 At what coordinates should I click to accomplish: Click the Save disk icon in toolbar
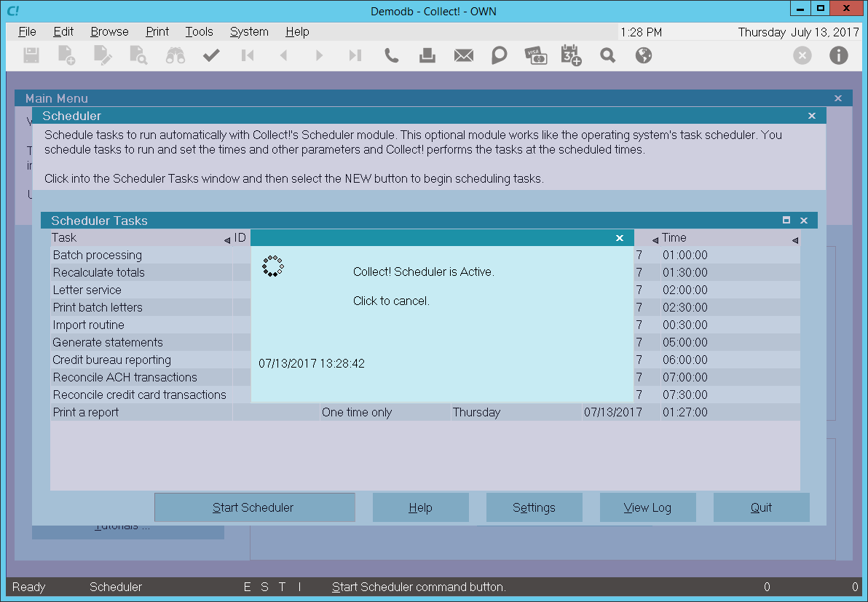31,55
